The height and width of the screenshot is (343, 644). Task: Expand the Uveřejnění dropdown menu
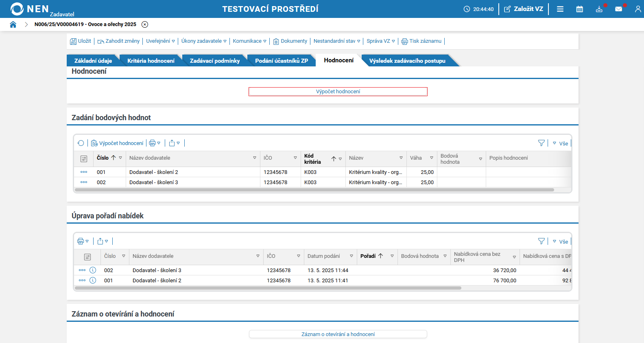160,41
